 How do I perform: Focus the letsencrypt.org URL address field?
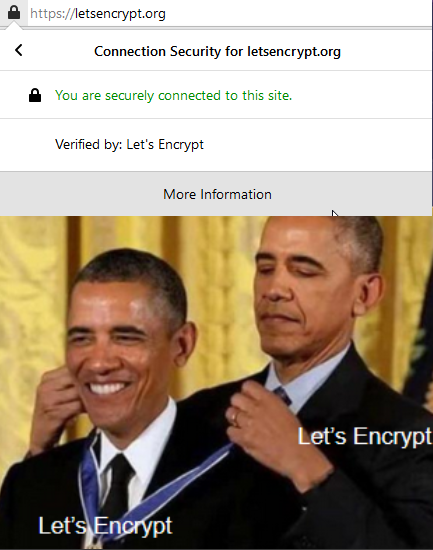pos(230,13)
